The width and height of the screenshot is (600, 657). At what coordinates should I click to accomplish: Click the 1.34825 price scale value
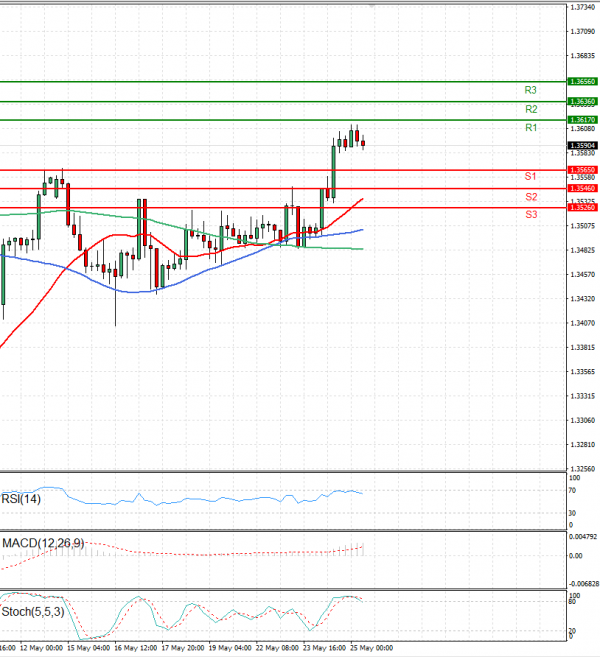582,250
